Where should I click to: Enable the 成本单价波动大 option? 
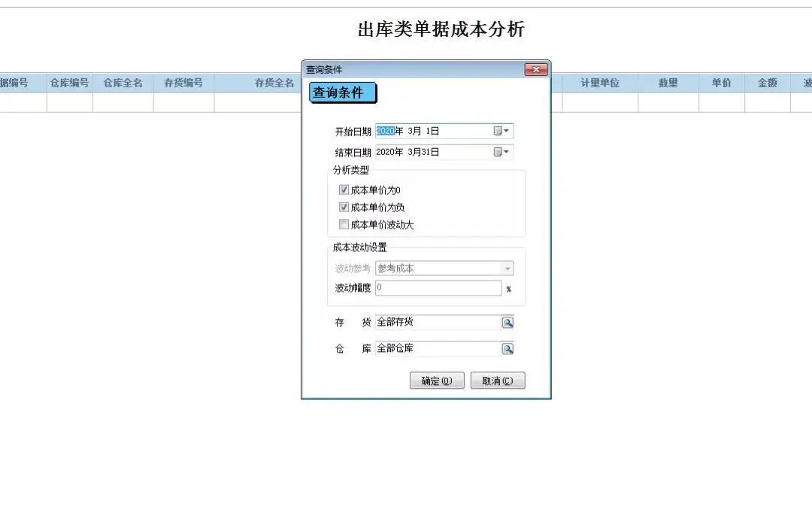[344, 224]
